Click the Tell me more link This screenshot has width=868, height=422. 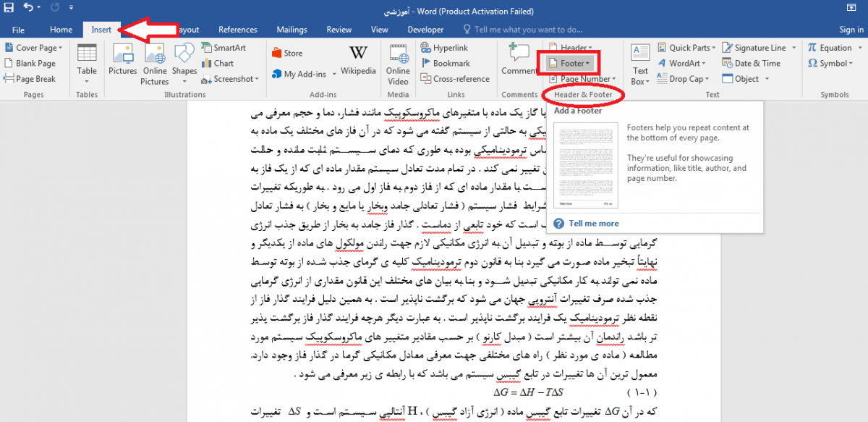(593, 224)
